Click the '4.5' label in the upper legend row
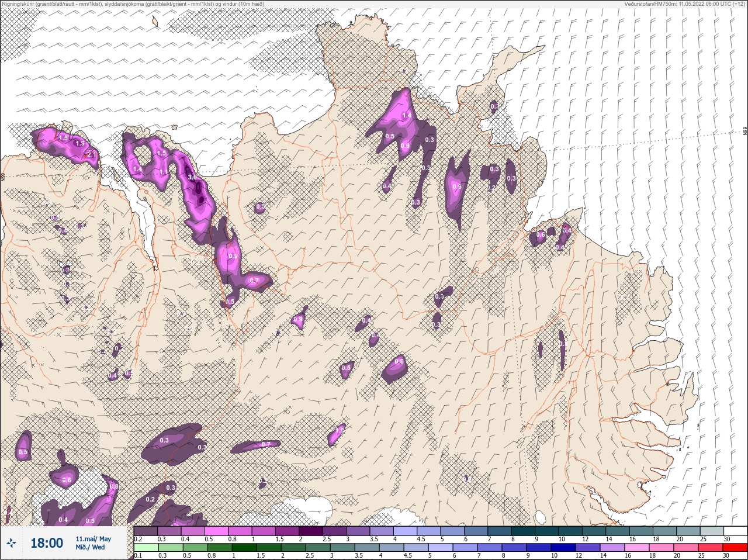The image size is (748, 560). tap(421, 539)
